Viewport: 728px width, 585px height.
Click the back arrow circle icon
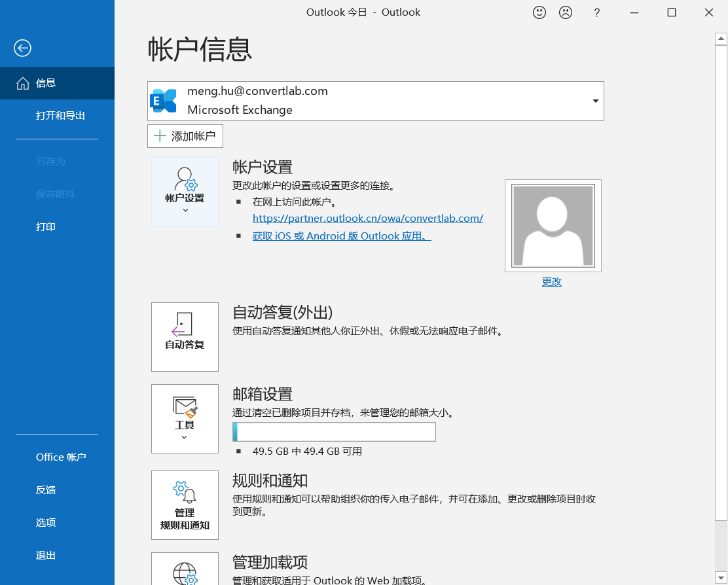[x=22, y=48]
